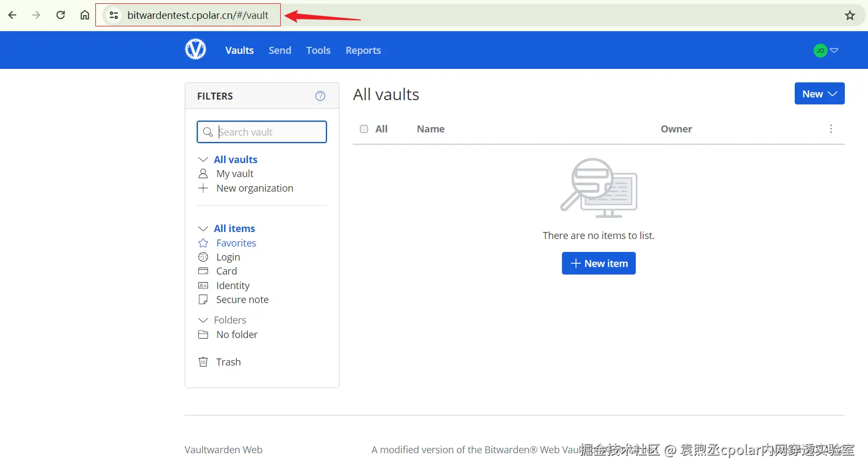Image resolution: width=868 pixels, height=471 pixels.
Task: Click New organization link
Action: click(255, 188)
